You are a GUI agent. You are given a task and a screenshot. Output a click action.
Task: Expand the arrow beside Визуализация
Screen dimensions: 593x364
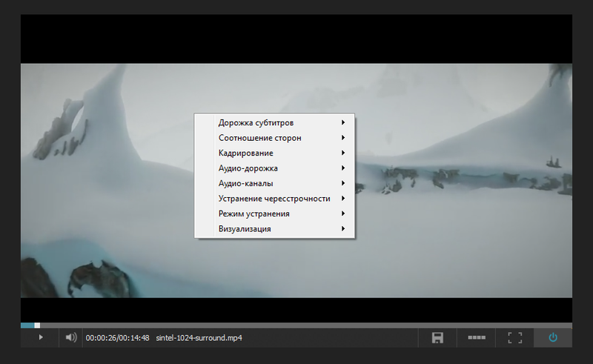click(343, 228)
